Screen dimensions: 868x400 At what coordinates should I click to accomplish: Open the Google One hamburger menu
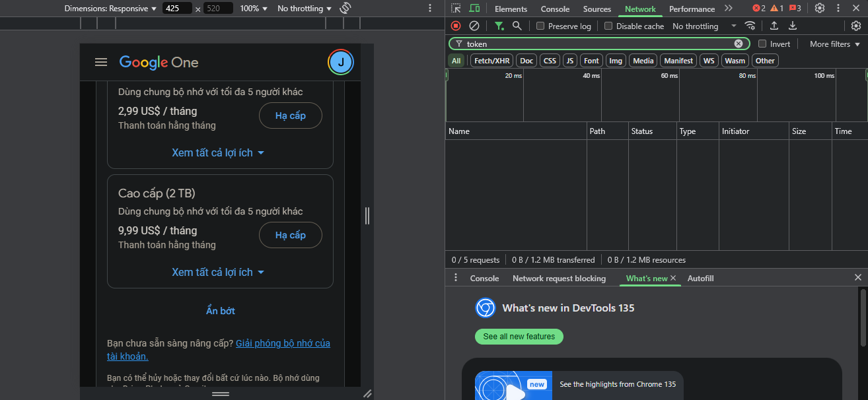click(x=101, y=62)
